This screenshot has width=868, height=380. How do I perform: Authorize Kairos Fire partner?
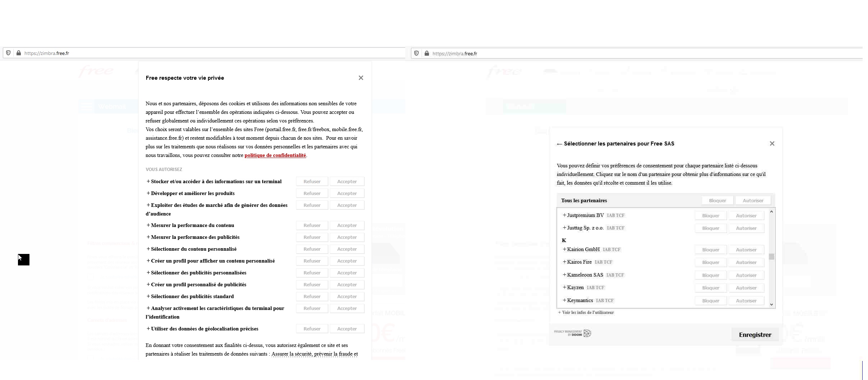[746, 262]
